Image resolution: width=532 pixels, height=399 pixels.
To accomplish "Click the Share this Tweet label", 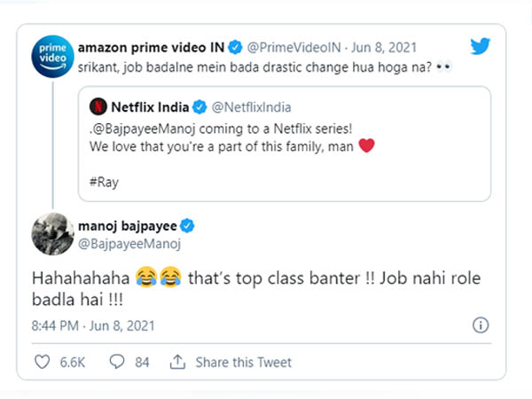I will (242, 362).
